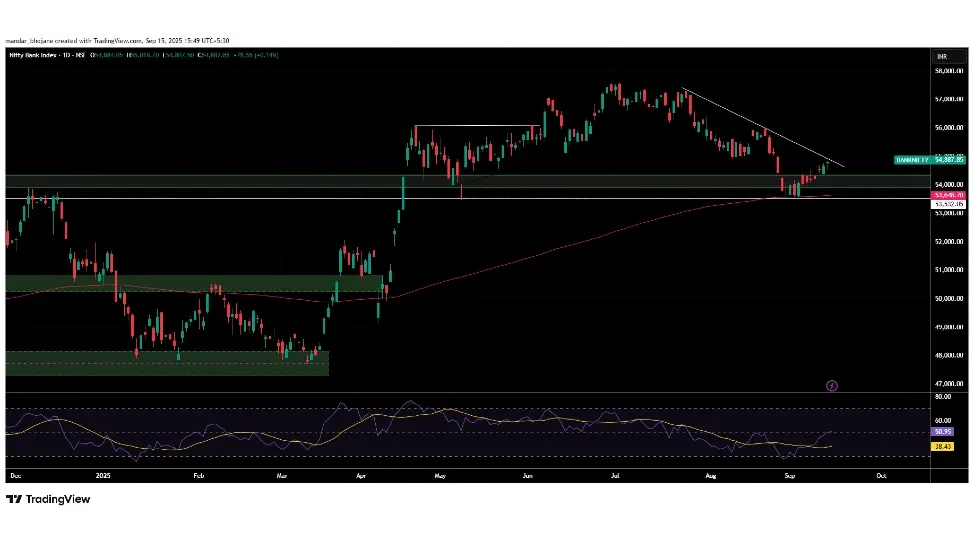
Task: Open the INR currency selector
Action: pos(950,57)
